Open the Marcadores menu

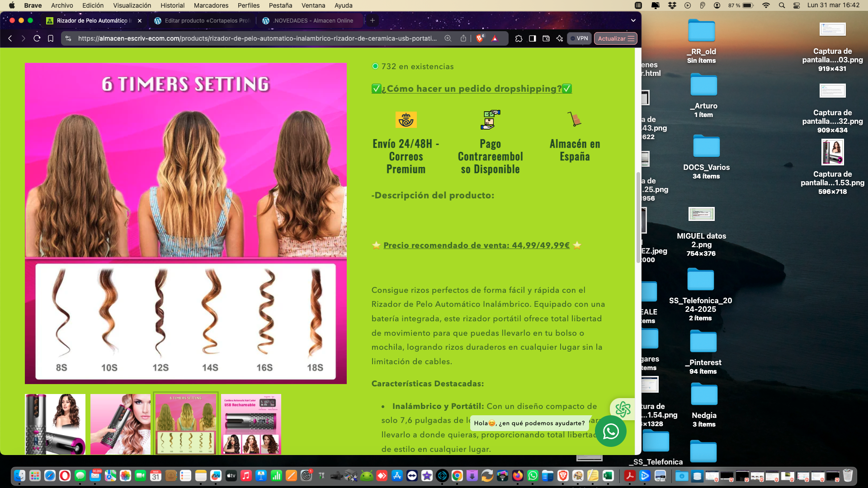tap(211, 5)
